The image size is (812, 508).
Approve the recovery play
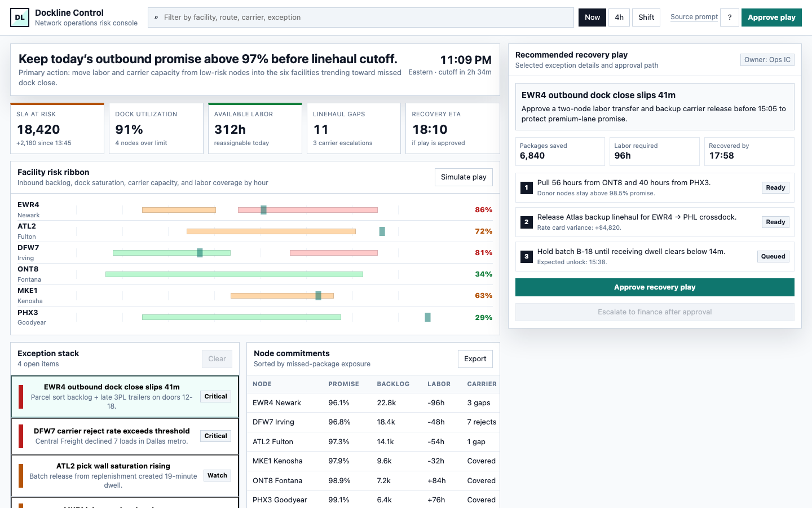coord(655,287)
